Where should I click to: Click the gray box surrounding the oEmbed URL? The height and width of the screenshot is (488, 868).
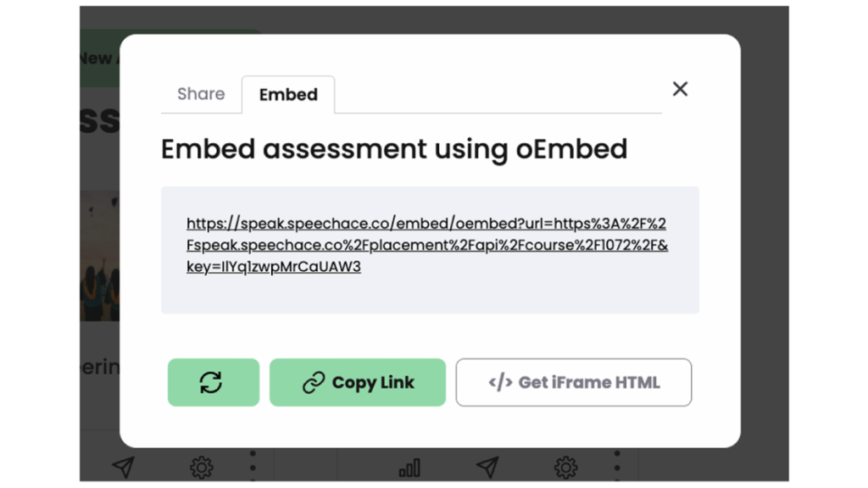[x=430, y=295]
